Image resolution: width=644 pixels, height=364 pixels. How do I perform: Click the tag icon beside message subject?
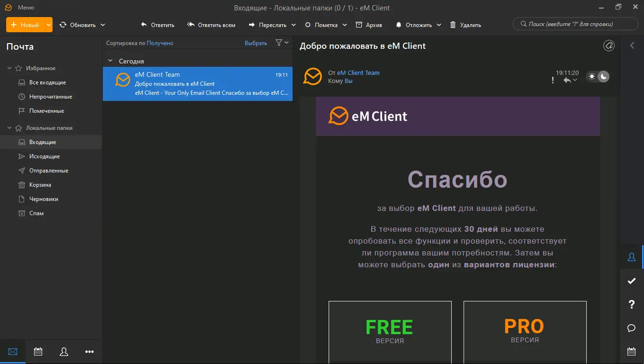(x=609, y=45)
